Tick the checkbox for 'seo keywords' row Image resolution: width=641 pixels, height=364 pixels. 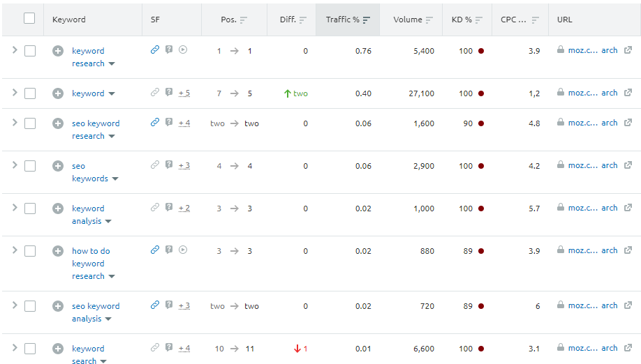click(30, 166)
